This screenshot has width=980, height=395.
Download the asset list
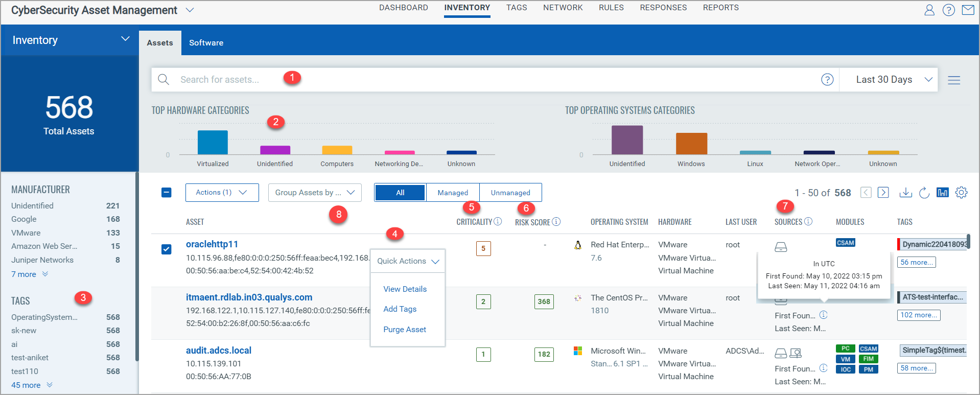[x=905, y=193]
